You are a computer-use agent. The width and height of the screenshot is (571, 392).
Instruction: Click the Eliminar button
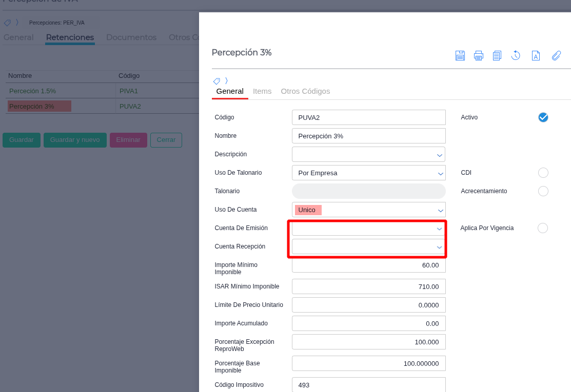tap(128, 140)
